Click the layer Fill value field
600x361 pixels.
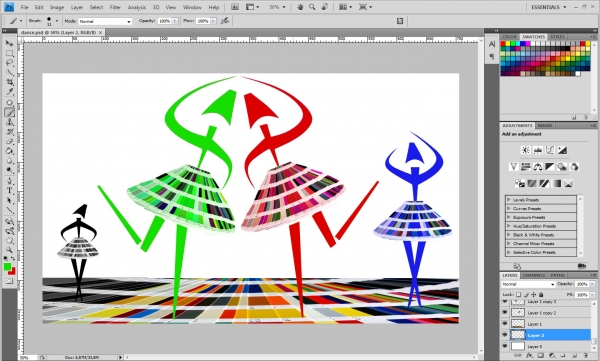coord(582,294)
